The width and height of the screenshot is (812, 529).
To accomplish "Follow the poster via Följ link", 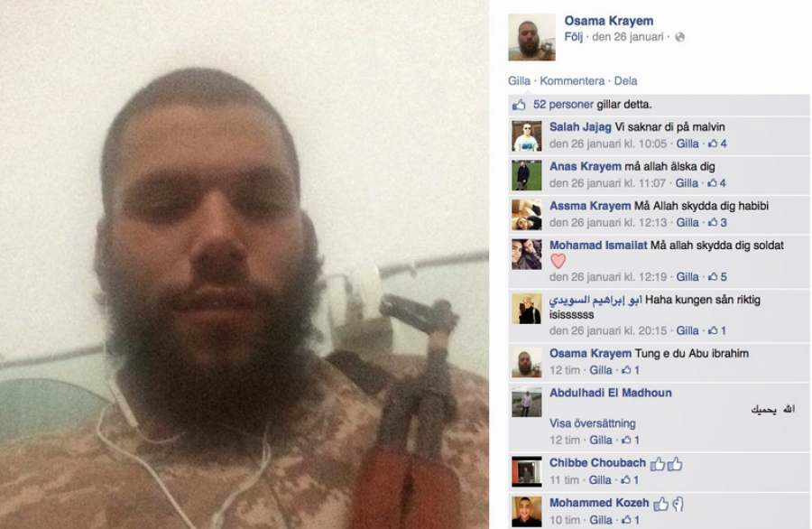I will 573,37.
